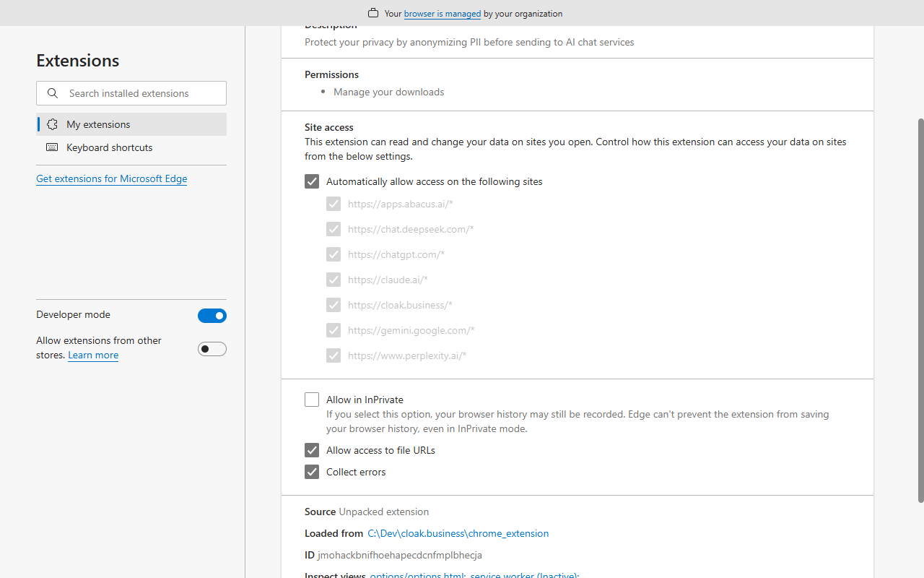Click the briefcase icon in the managed banner
The height and width of the screenshot is (578, 924).
coord(373,13)
